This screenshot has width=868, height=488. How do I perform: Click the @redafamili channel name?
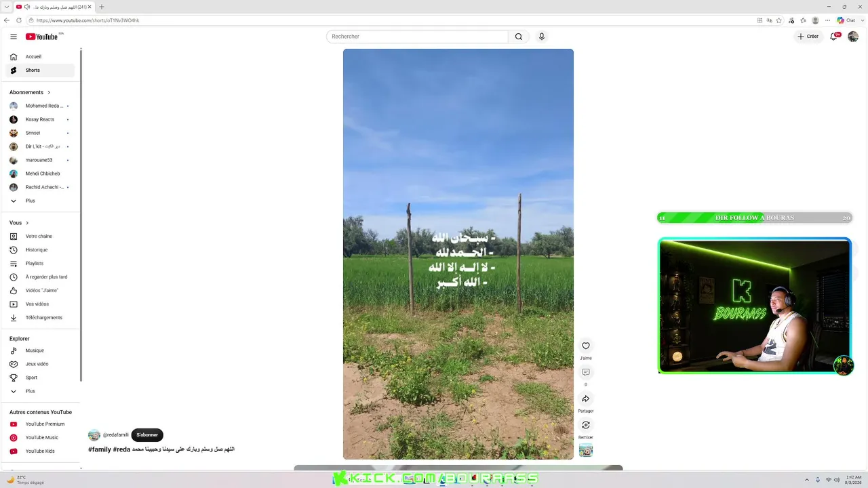coord(115,435)
